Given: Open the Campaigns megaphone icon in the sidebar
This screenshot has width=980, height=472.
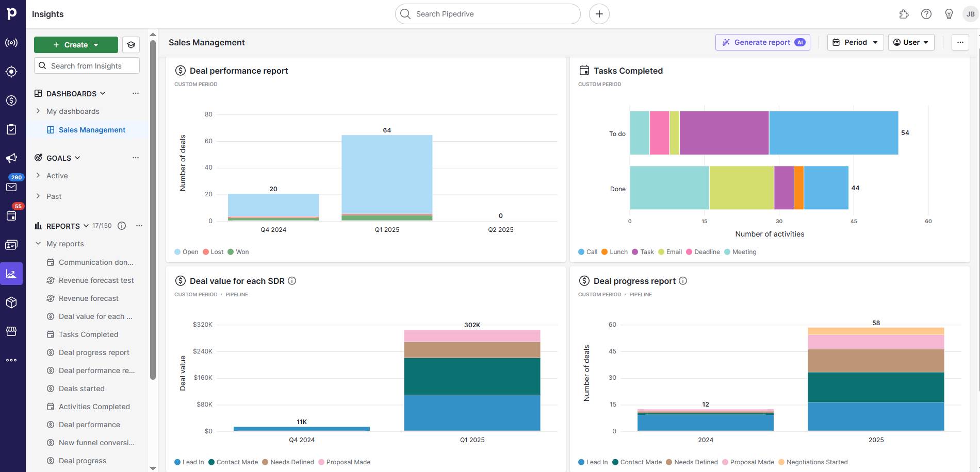Looking at the screenshot, I should point(11,157).
